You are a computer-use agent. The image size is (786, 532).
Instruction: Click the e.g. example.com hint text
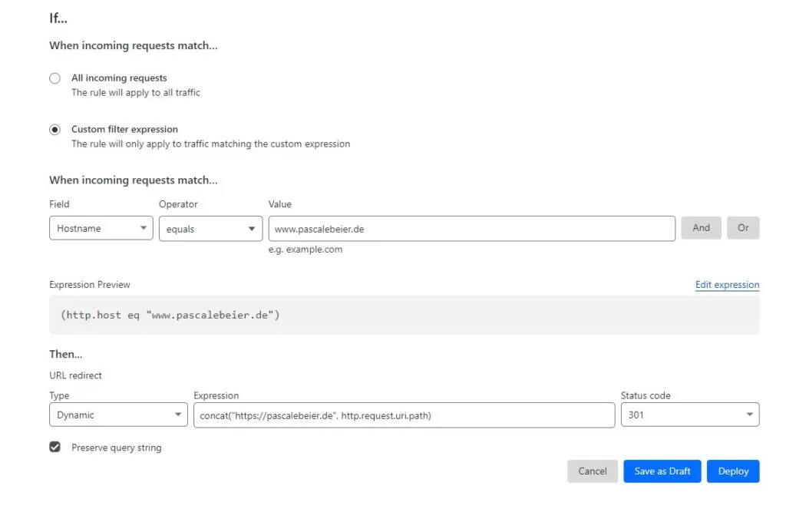point(305,249)
